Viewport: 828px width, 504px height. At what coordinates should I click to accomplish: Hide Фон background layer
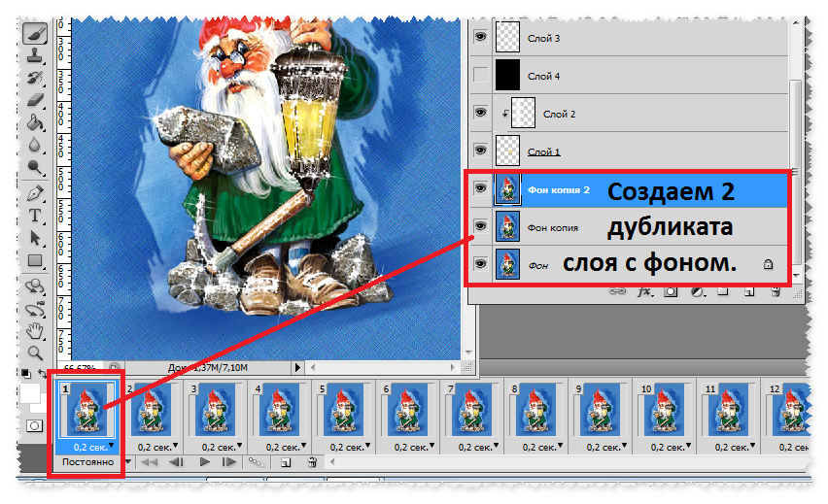point(480,263)
